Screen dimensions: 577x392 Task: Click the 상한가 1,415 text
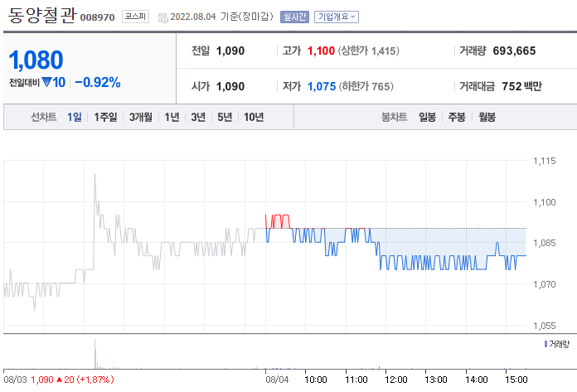pyautogui.click(x=368, y=51)
